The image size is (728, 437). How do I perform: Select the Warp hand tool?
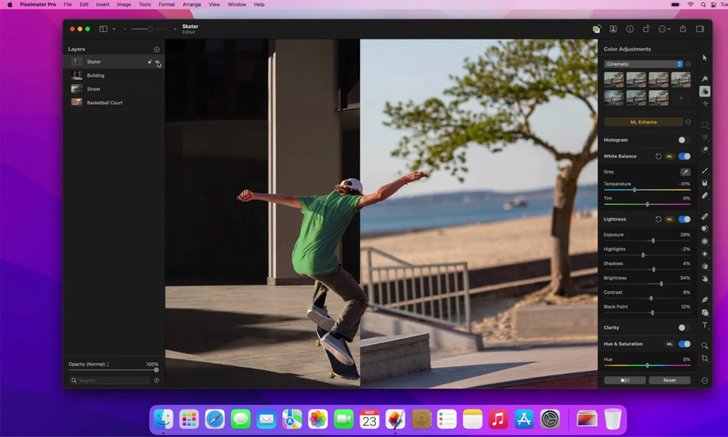click(x=705, y=279)
